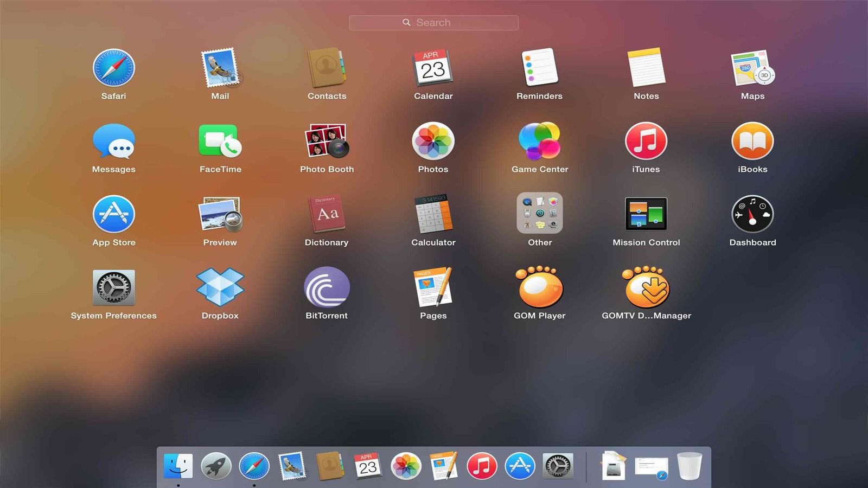Open the Other apps folder
Viewport: 868px width, 488px height.
(540, 213)
